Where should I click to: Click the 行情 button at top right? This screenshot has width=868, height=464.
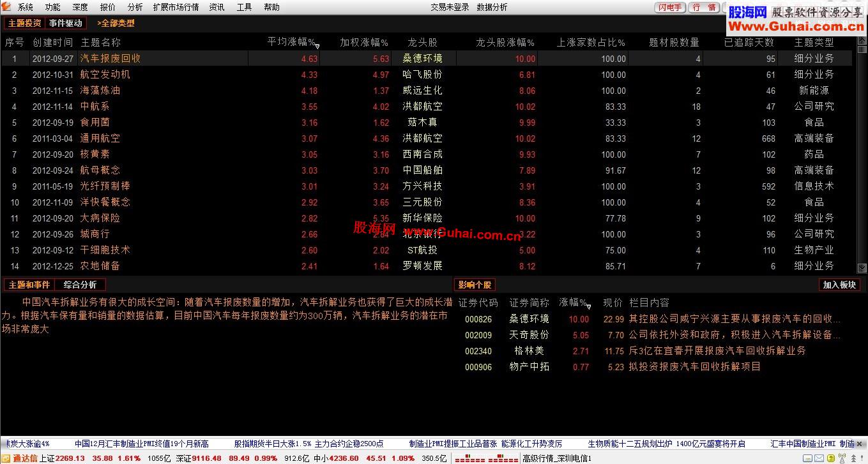(704, 8)
